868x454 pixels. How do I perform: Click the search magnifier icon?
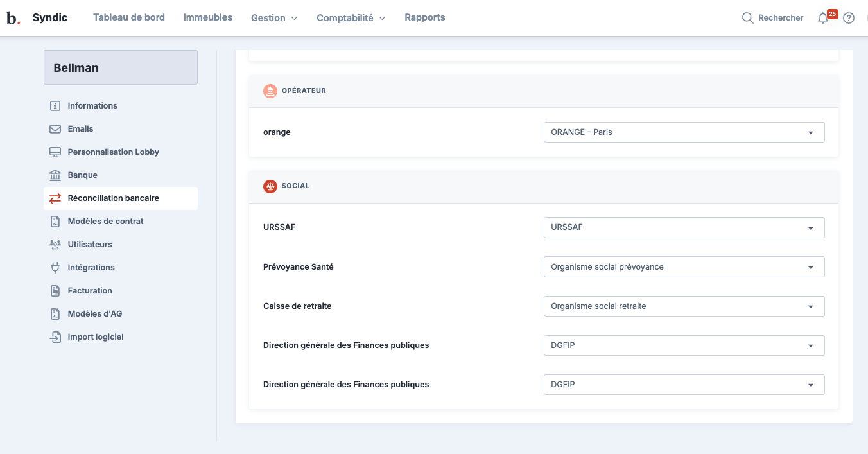747,18
